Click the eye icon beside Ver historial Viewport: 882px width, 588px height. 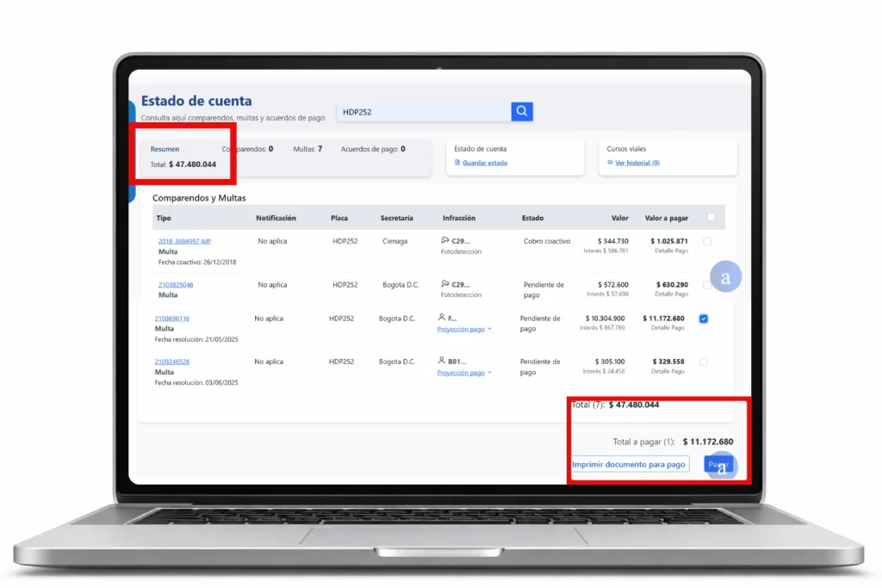[x=610, y=163]
